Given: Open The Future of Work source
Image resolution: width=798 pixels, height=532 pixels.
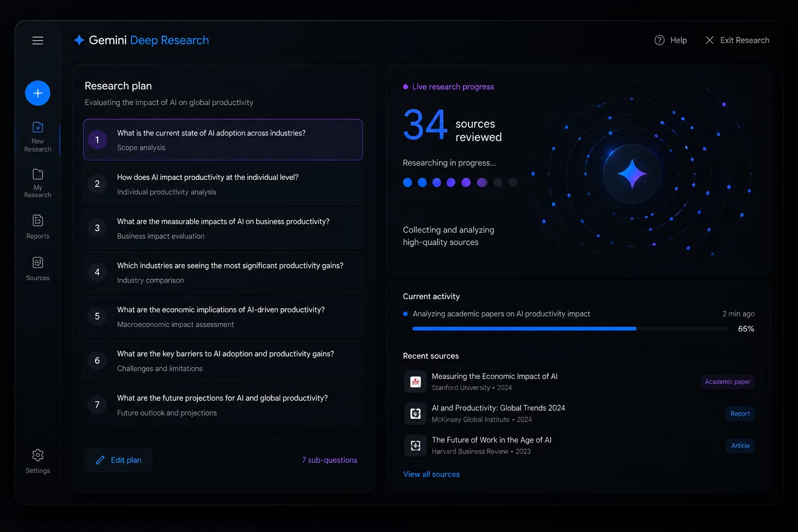Looking at the screenshot, I should coord(491,440).
